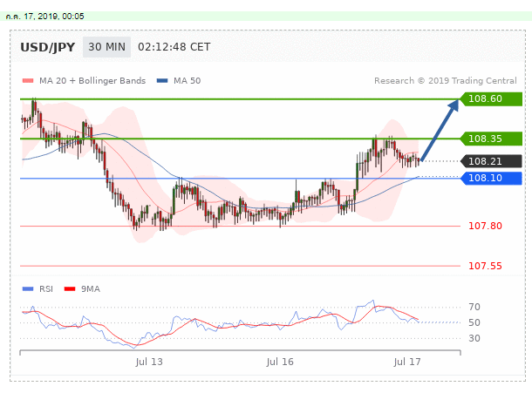The width and height of the screenshot is (532, 393).
Task: Click the date header 17, 2019, 00:05
Action: pos(44,17)
